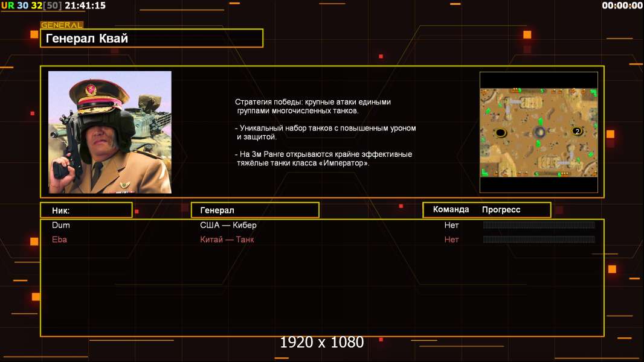Image resolution: width=644 pixels, height=362 pixels.
Task: Select player row 'Dum'
Action: (x=322, y=225)
